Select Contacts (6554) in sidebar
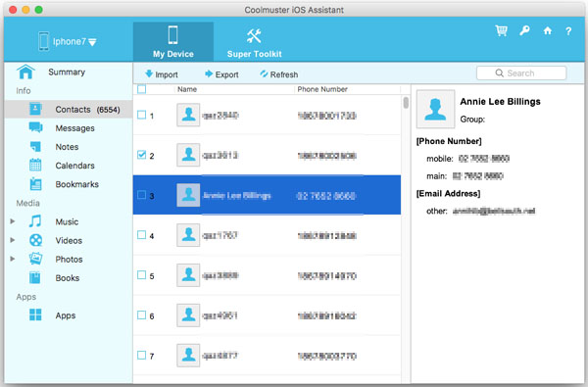The height and width of the screenshot is (387, 588). (69, 110)
